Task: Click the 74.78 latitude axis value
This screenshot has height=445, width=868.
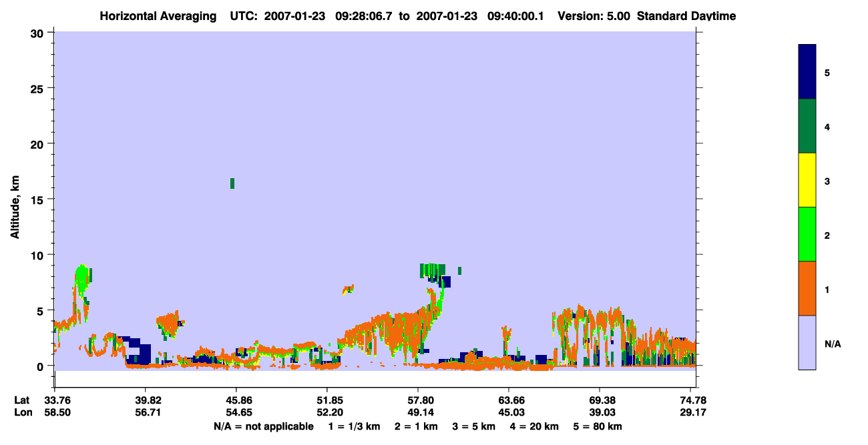Action: (x=693, y=400)
